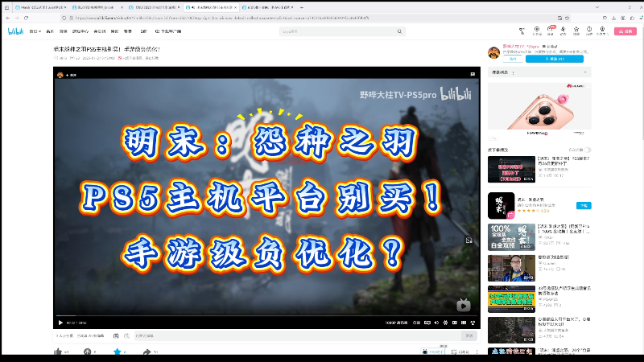This screenshot has height=362, width=644.
Task: Click the bilibili logo in the header
Action: click(15, 31)
